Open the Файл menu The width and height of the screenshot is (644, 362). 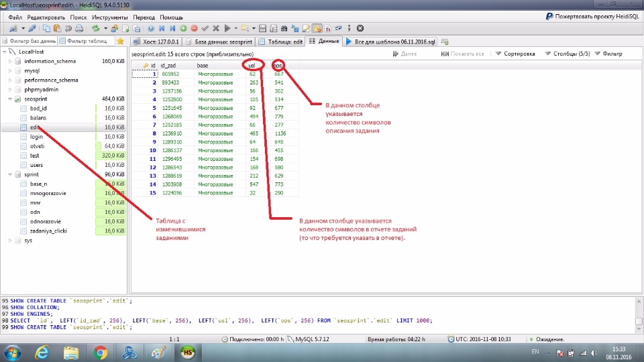[x=15, y=17]
